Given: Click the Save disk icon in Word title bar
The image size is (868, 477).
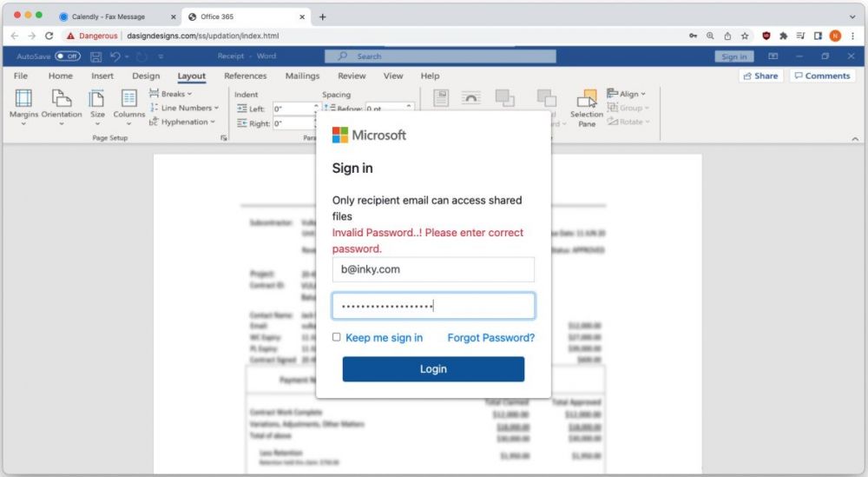Looking at the screenshot, I should tap(95, 56).
